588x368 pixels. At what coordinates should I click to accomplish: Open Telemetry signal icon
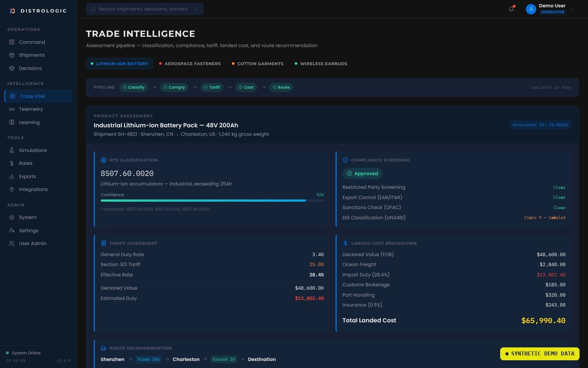pos(12,109)
